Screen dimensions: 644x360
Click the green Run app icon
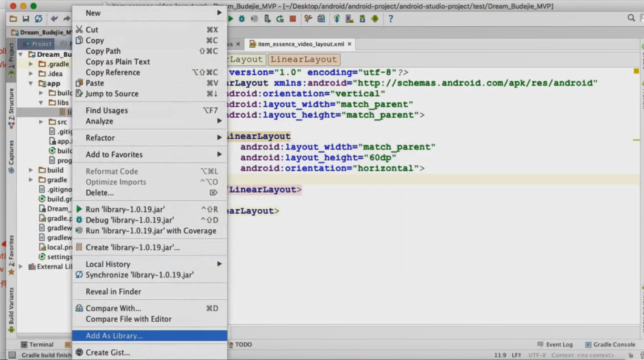[230, 19]
